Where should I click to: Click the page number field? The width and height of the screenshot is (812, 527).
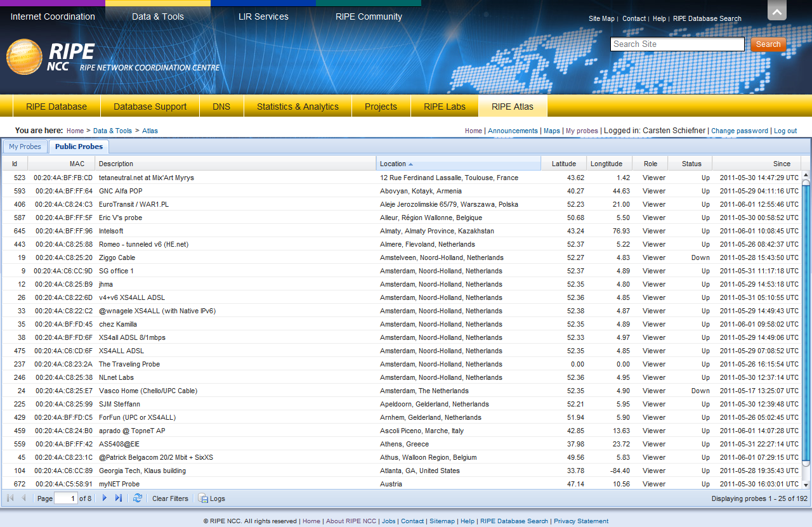[x=66, y=498]
